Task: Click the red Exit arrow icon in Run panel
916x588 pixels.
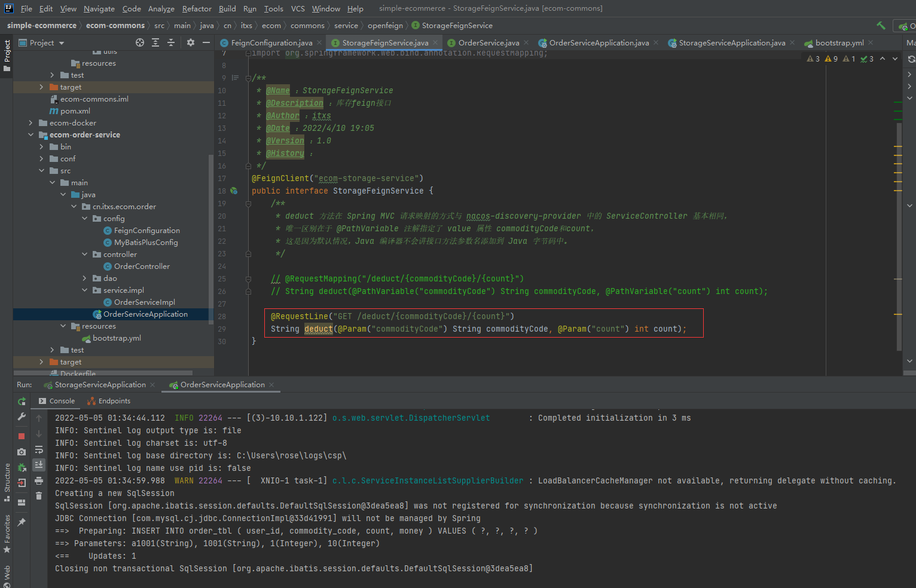Action: (22, 483)
